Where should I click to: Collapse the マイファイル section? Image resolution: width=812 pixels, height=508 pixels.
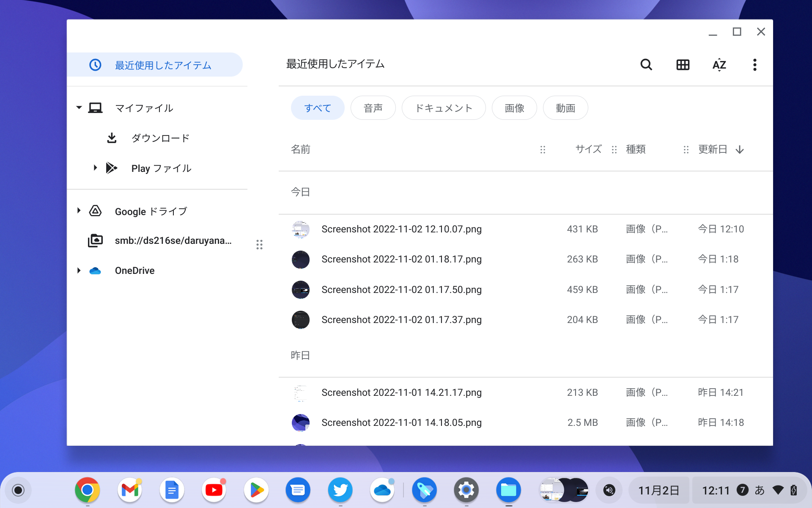click(78, 108)
